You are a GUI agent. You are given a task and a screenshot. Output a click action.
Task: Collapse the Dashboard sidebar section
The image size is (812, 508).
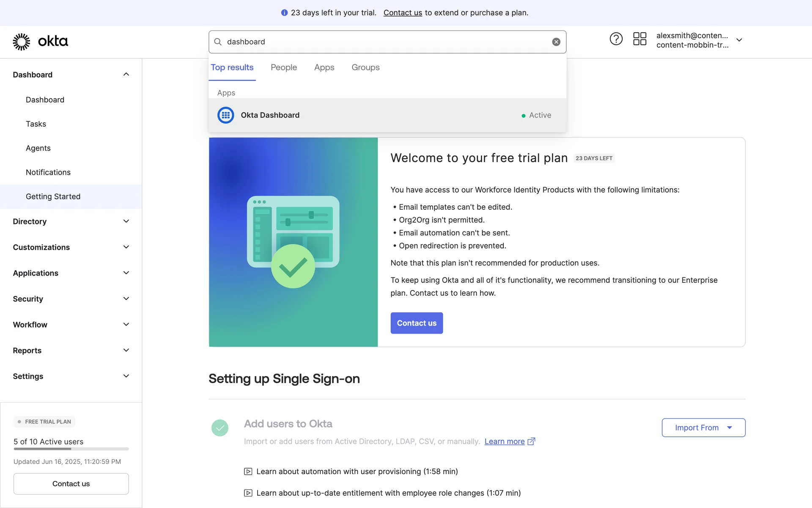(x=126, y=75)
